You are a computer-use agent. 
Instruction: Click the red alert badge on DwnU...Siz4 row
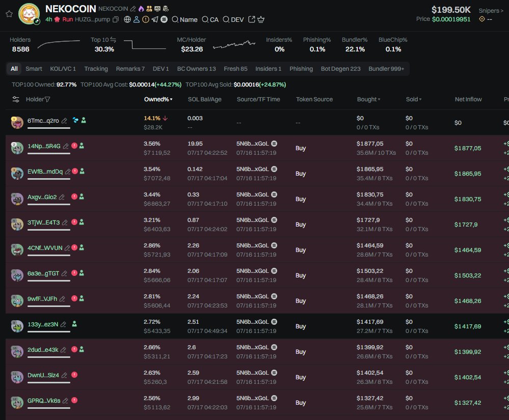(x=74, y=375)
